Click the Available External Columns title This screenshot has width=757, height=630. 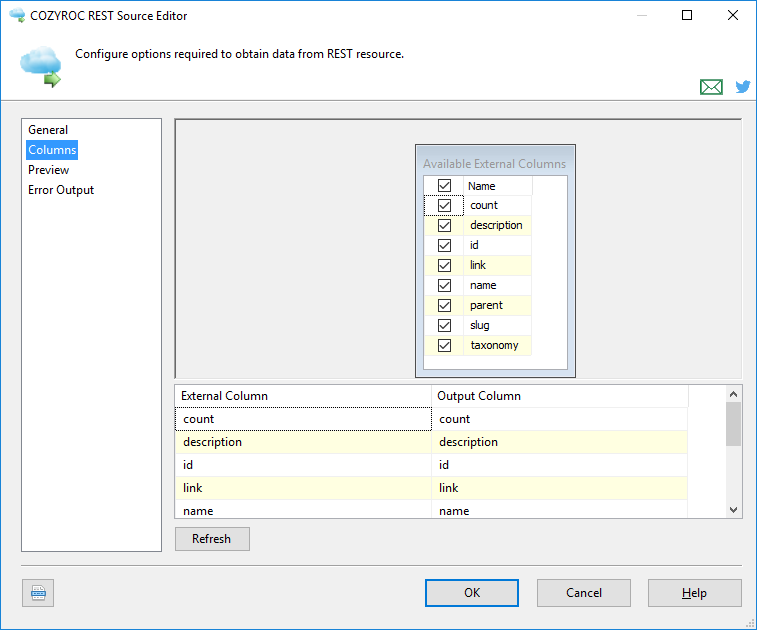click(494, 164)
